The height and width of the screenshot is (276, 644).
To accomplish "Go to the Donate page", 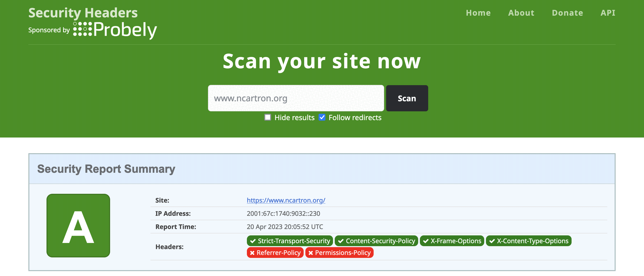I will pyautogui.click(x=567, y=13).
